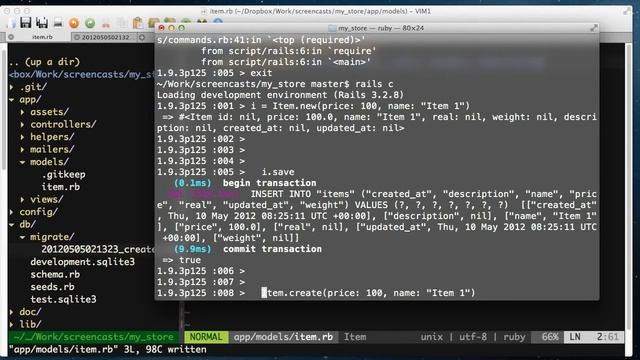The height and width of the screenshot is (360, 640).
Task: Collapse the db/ folder
Action: tap(12, 224)
